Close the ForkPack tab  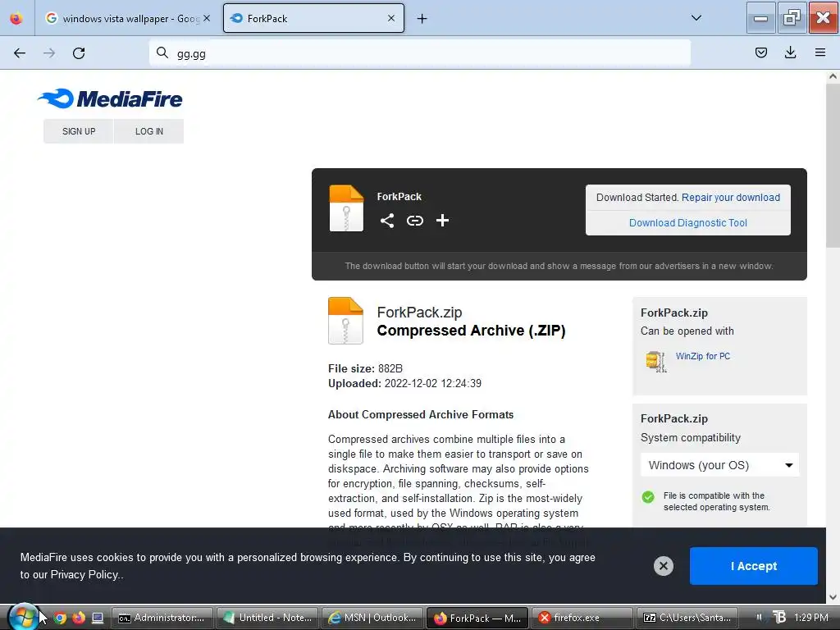click(x=391, y=18)
